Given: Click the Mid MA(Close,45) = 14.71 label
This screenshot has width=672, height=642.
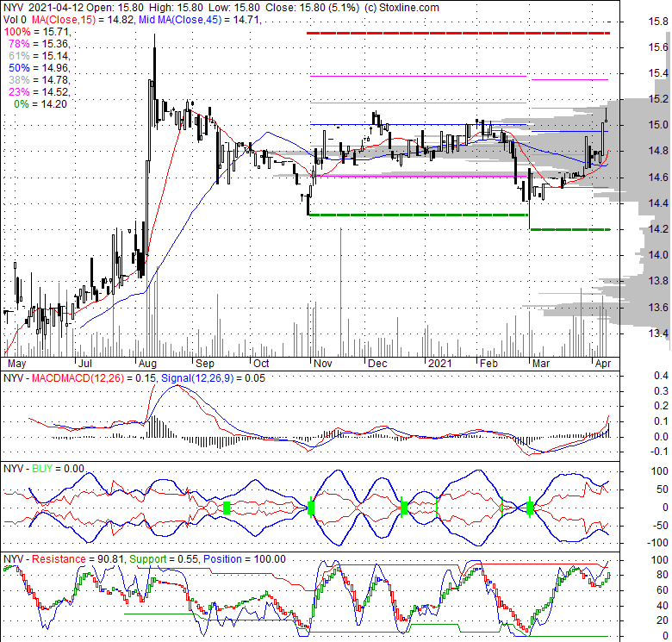Looking at the screenshot, I should (x=200, y=20).
